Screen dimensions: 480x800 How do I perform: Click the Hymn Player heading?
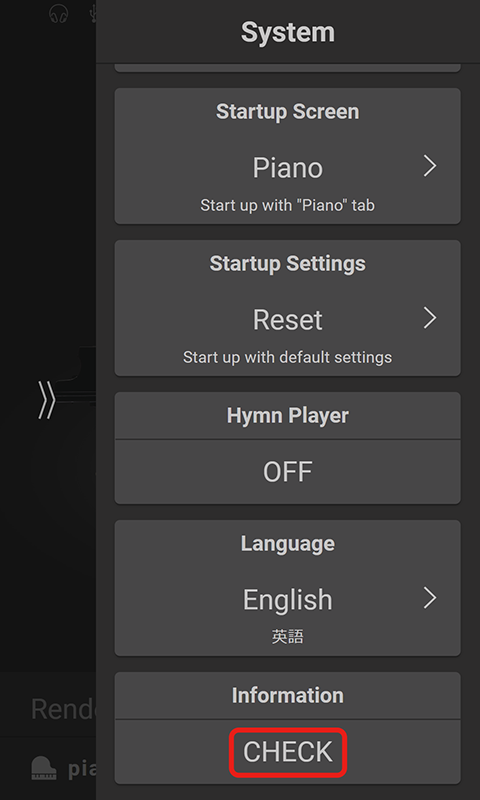point(288,415)
